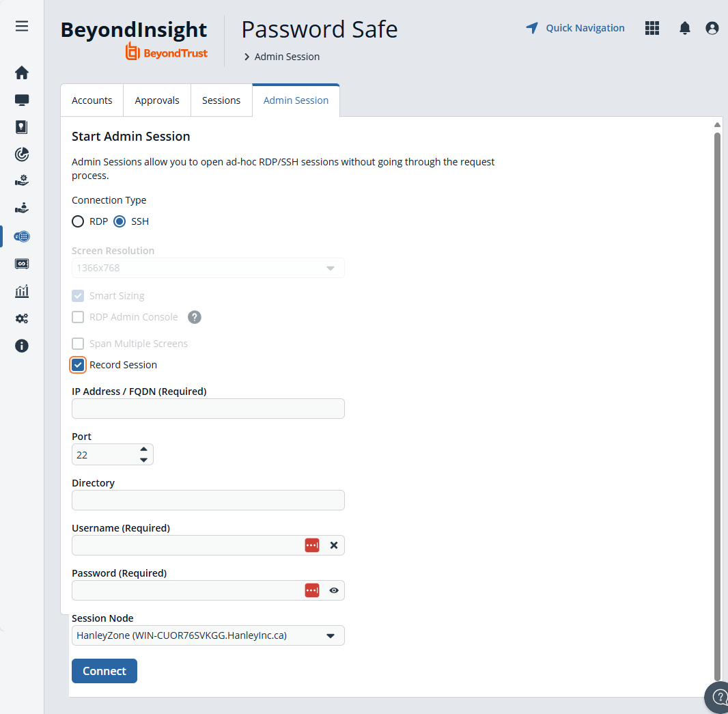Switch to the Sessions tab
728x714 pixels.
tap(221, 100)
